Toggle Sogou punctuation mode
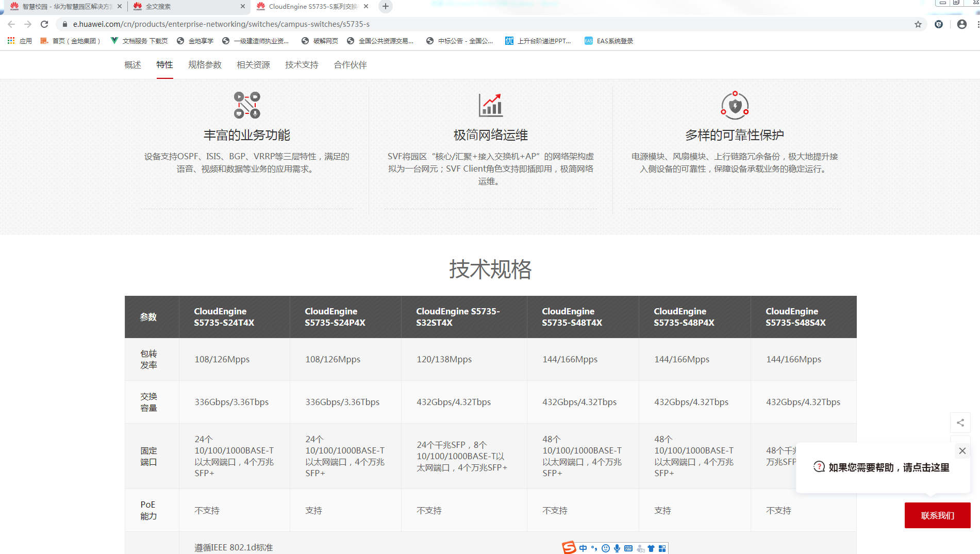 pos(594,548)
